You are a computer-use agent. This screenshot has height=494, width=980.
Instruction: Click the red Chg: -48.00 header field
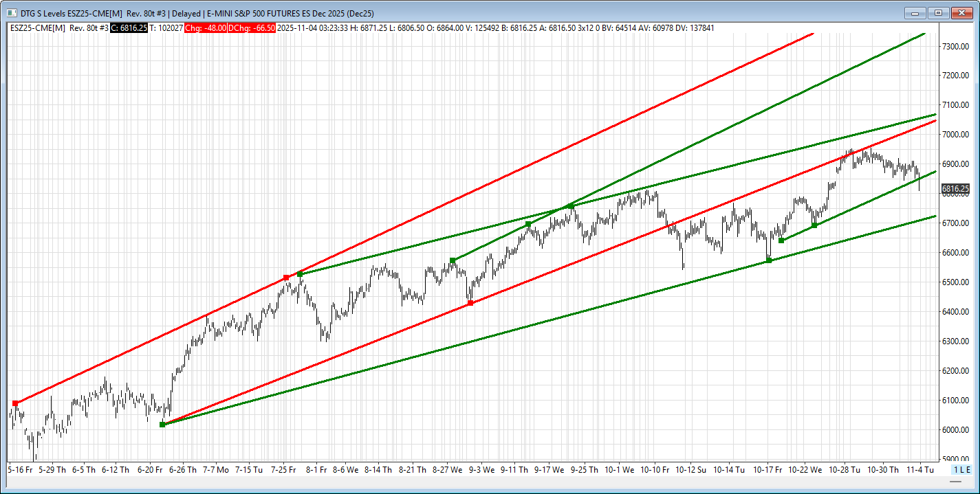(205, 27)
